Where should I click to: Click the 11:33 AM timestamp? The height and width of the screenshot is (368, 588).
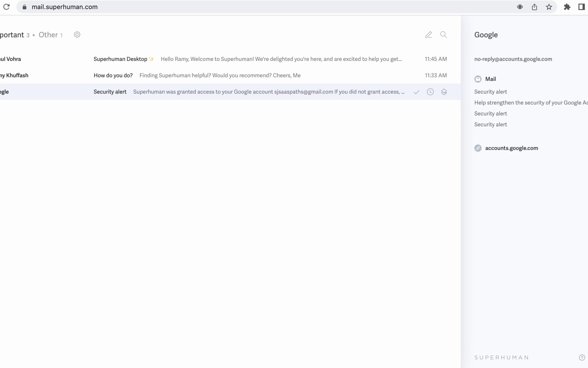click(436, 75)
